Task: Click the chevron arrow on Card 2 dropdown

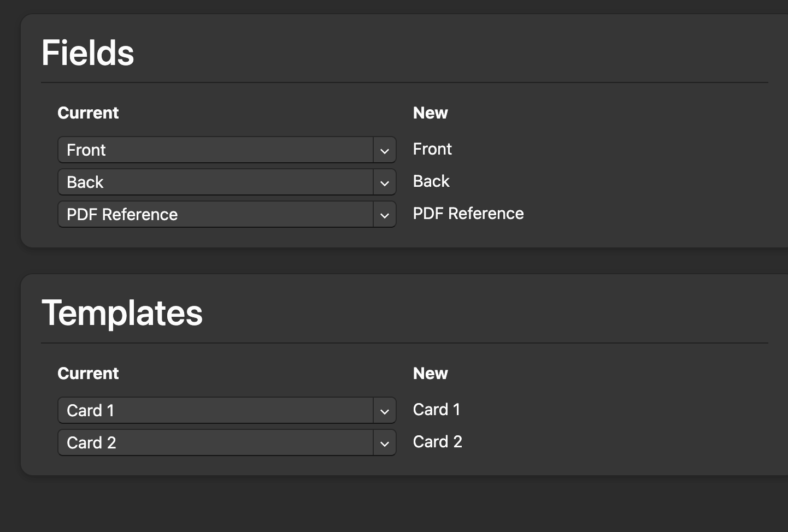Action: [x=385, y=444]
